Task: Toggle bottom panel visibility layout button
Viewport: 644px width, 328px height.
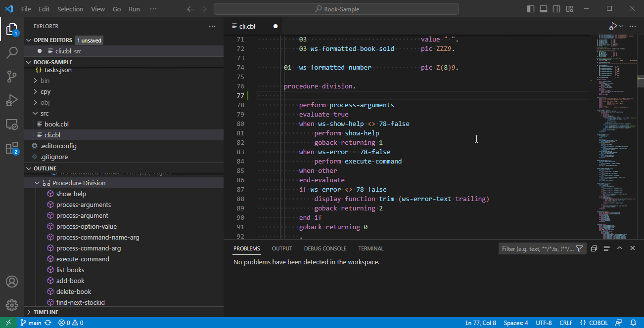Action: [x=544, y=9]
